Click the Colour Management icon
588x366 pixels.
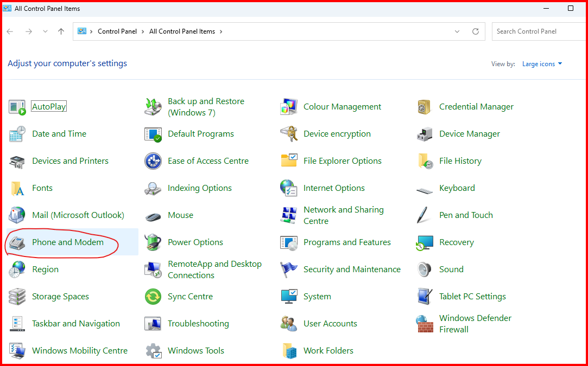(x=289, y=107)
